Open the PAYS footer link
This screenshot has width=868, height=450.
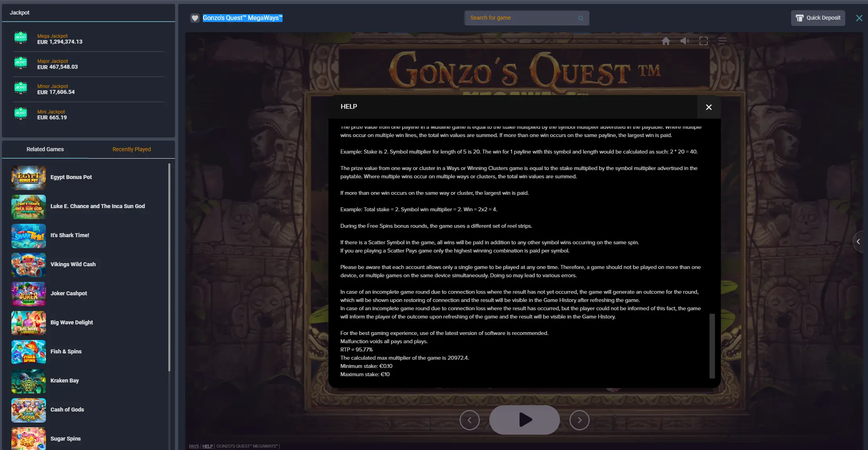pos(194,446)
